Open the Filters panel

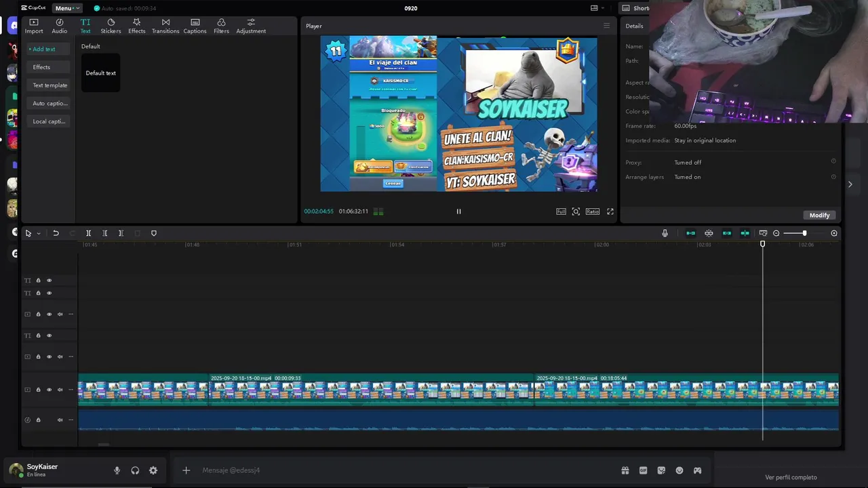pyautogui.click(x=221, y=26)
